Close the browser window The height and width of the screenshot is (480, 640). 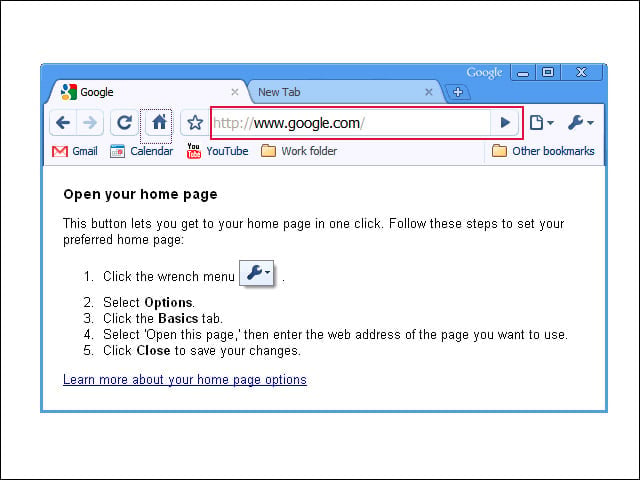click(581, 73)
